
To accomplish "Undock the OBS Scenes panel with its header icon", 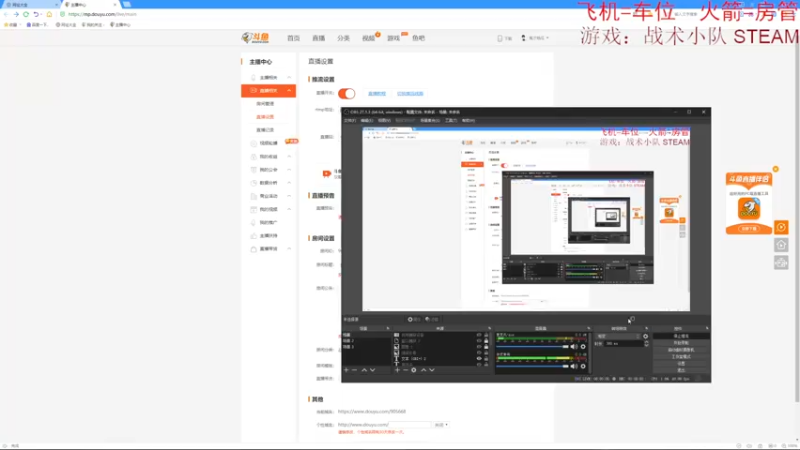I will coord(388,329).
